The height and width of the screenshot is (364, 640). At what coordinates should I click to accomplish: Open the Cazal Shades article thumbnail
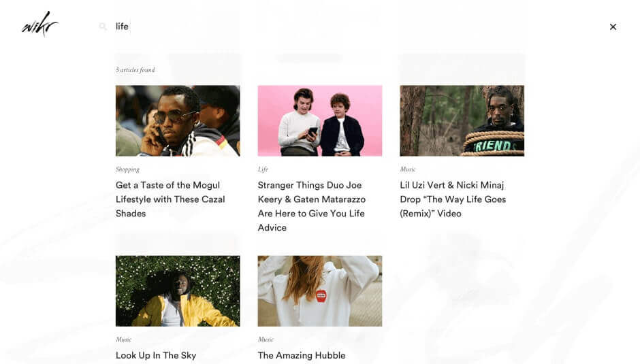(x=178, y=121)
